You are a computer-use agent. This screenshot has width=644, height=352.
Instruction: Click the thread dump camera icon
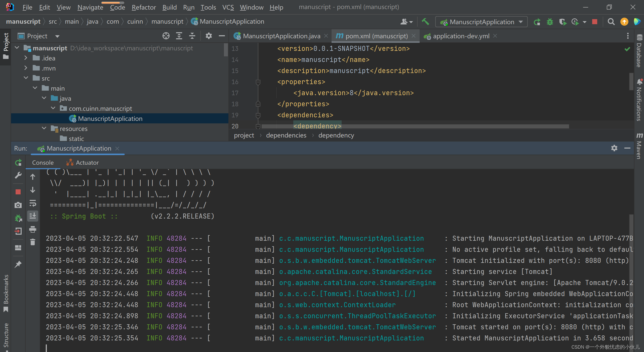[18, 205]
